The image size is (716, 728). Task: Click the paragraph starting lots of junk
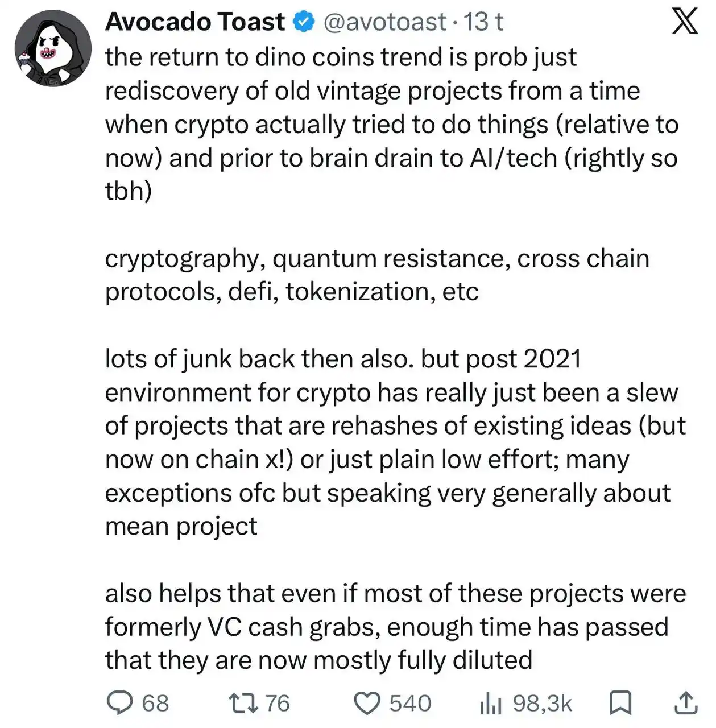(x=395, y=442)
